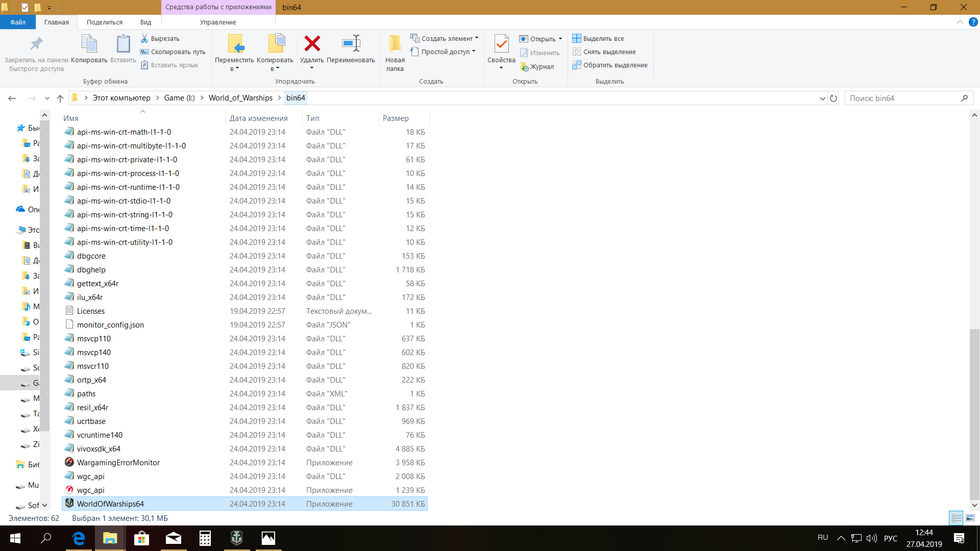The image size is (980, 551).
Task: Click the Новая папка folder icon
Action: pyautogui.click(x=395, y=44)
